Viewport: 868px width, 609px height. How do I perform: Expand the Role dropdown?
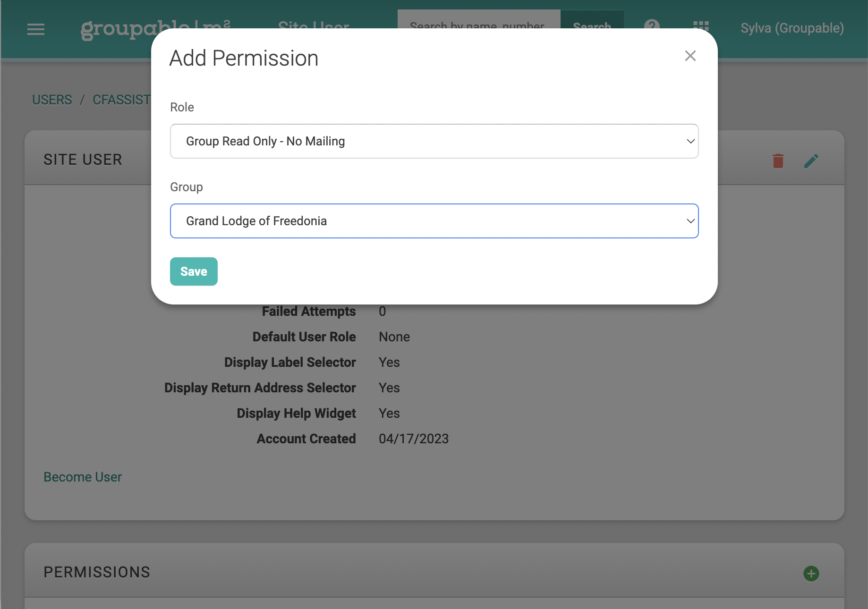434,141
